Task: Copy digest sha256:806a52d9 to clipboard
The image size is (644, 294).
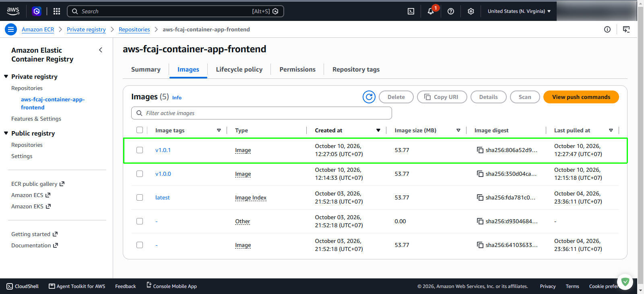Action: (x=480, y=150)
